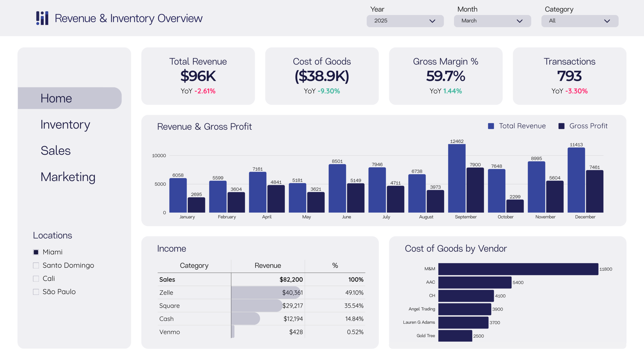
Task: Uncheck the Miami location checkbox
Action: coord(36,252)
